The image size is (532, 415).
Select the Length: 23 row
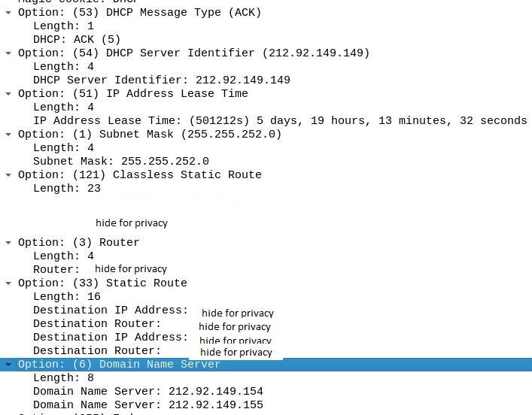[x=66, y=188]
